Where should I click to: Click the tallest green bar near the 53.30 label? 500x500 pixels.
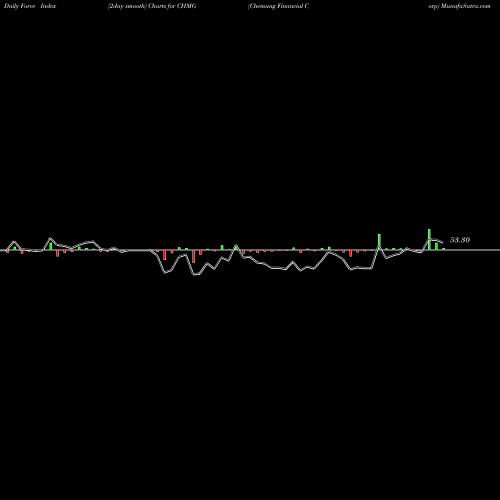(x=429, y=239)
